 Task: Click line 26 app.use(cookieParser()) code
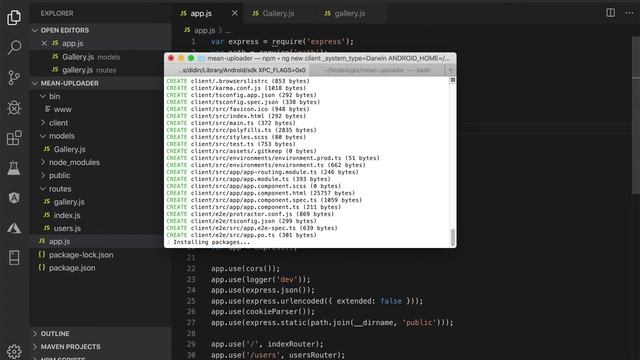click(263, 312)
